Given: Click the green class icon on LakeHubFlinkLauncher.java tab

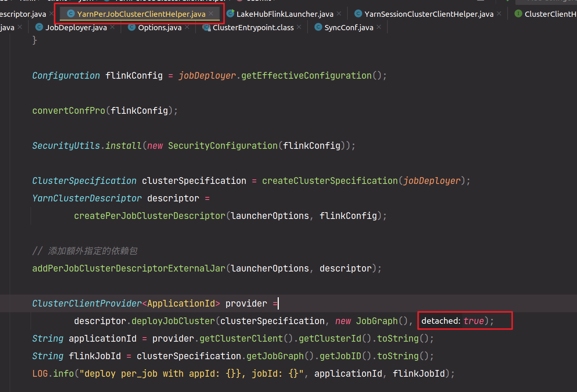Looking at the screenshot, I should click(230, 14).
